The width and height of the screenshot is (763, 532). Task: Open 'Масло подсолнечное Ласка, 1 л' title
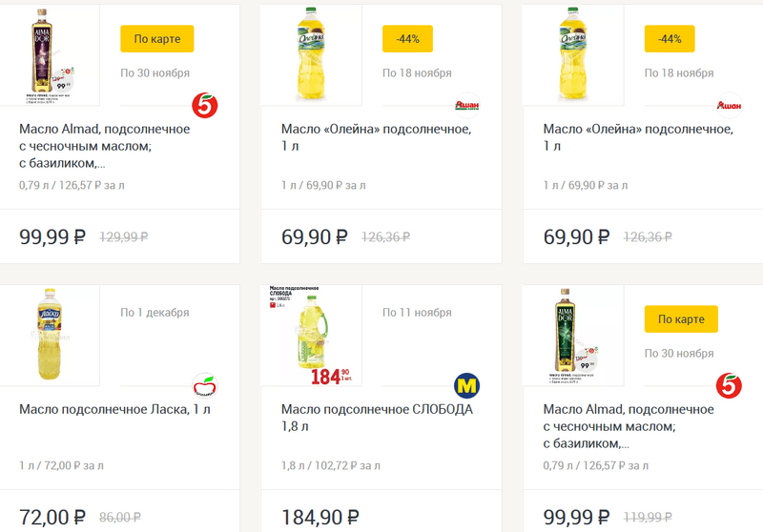click(114, 410)
